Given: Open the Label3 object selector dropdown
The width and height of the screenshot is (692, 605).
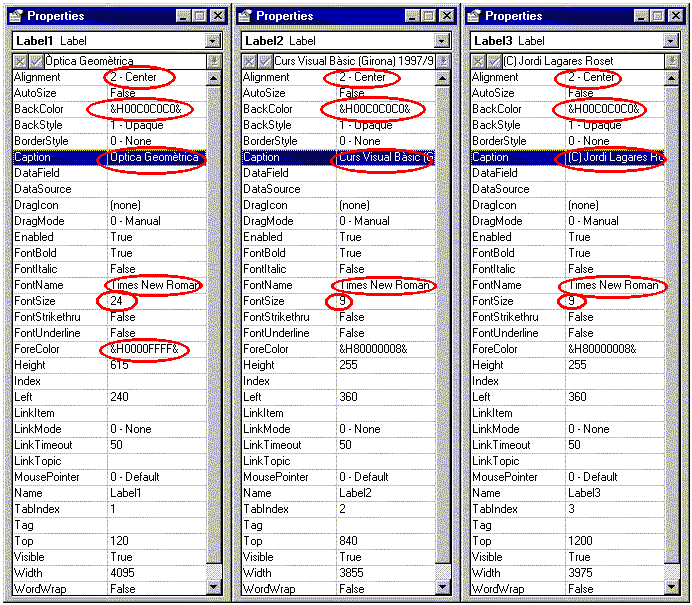Looking at the screenshot, I should 670,41.
